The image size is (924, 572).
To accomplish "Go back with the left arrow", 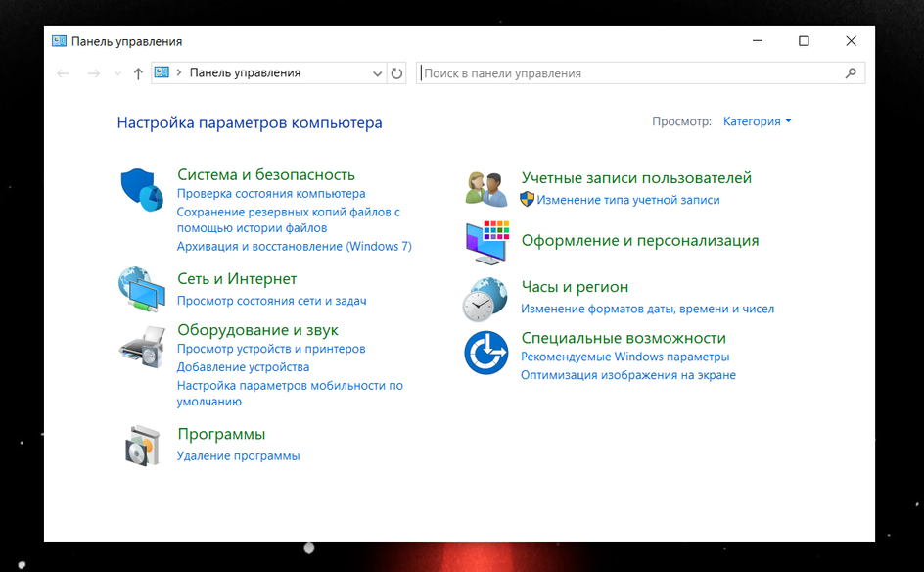I will (x=63, y=73).
